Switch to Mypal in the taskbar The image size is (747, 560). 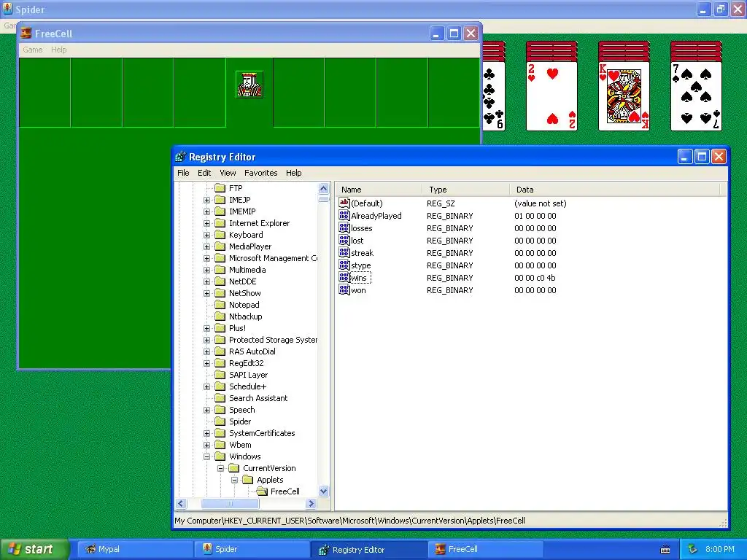coord(135,550)
